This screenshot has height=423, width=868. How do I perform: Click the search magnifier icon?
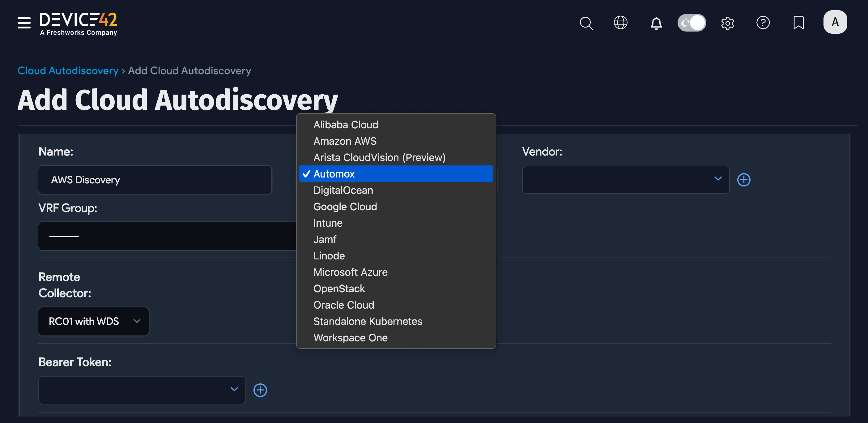pyautogui.click(x=586, y=23)
